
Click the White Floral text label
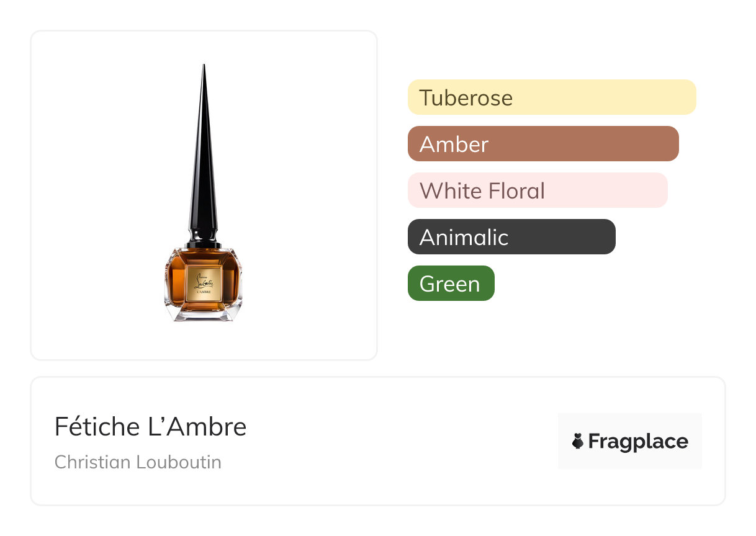[482, 191]
